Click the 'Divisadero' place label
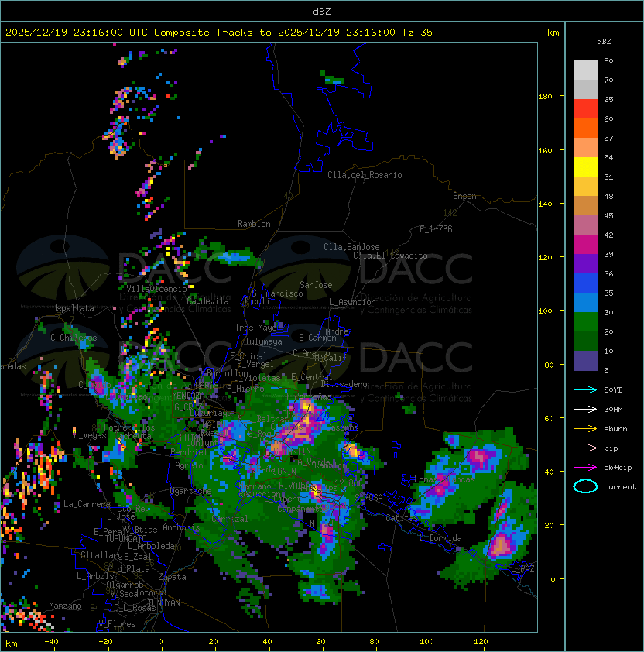 344,384
